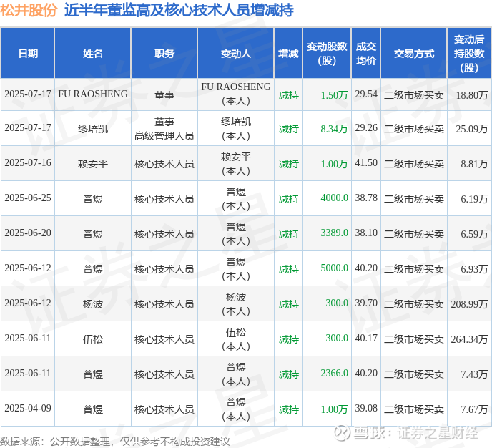This screenshot has width=492, height=448.
Task: Click holdings value 264.34万
Action: point(469,339)
